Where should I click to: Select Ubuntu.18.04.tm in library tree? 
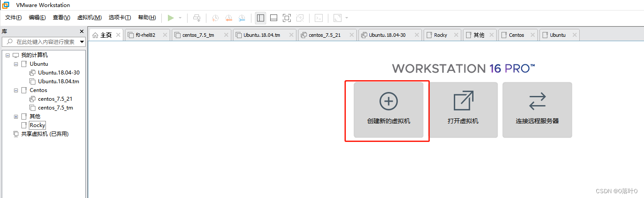[59, 81]
